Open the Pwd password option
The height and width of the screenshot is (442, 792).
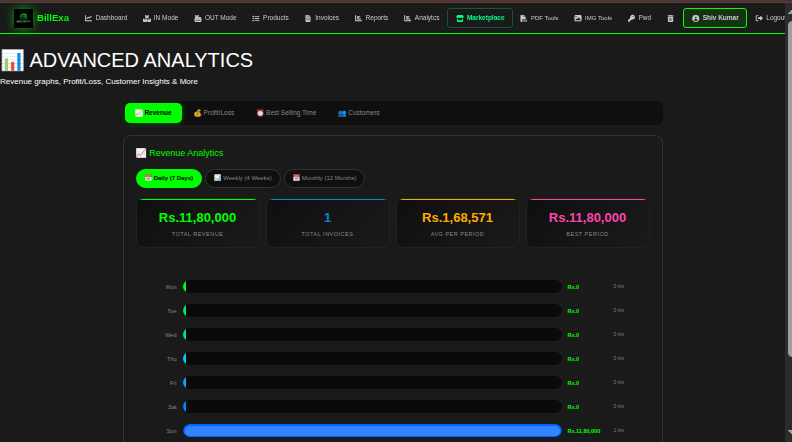639,18
